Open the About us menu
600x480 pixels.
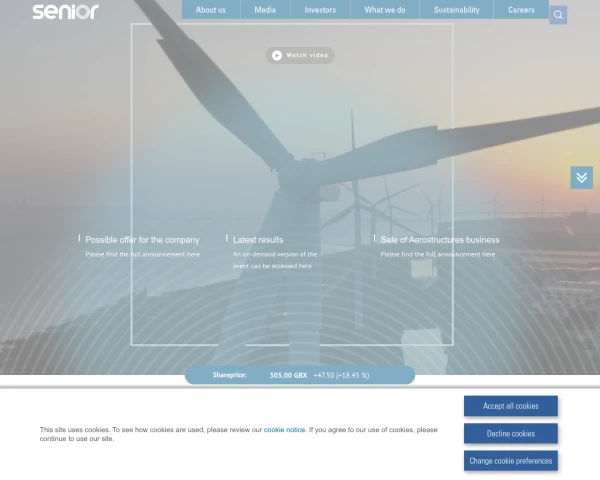point(211,10)
